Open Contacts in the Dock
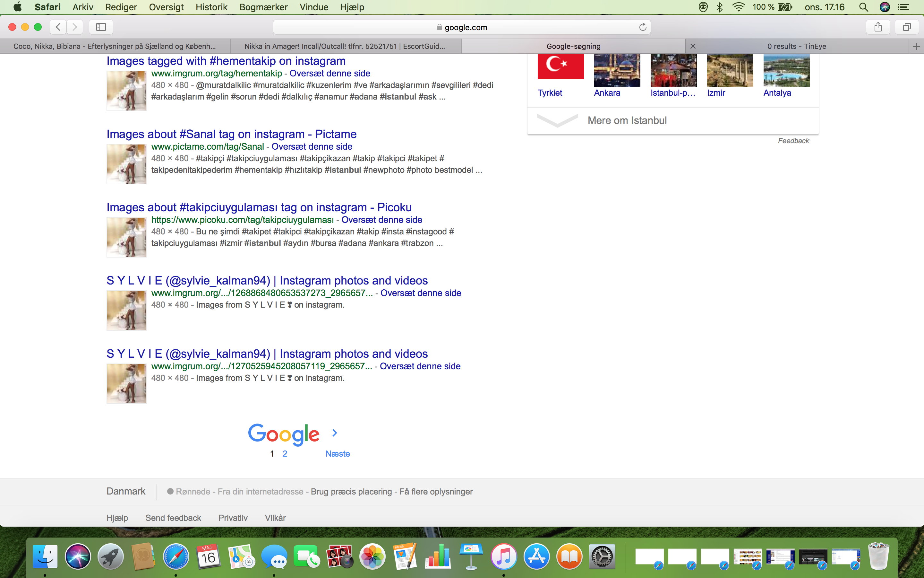The height and width of the screenshot is (578, 924). (x=143, y=556)
